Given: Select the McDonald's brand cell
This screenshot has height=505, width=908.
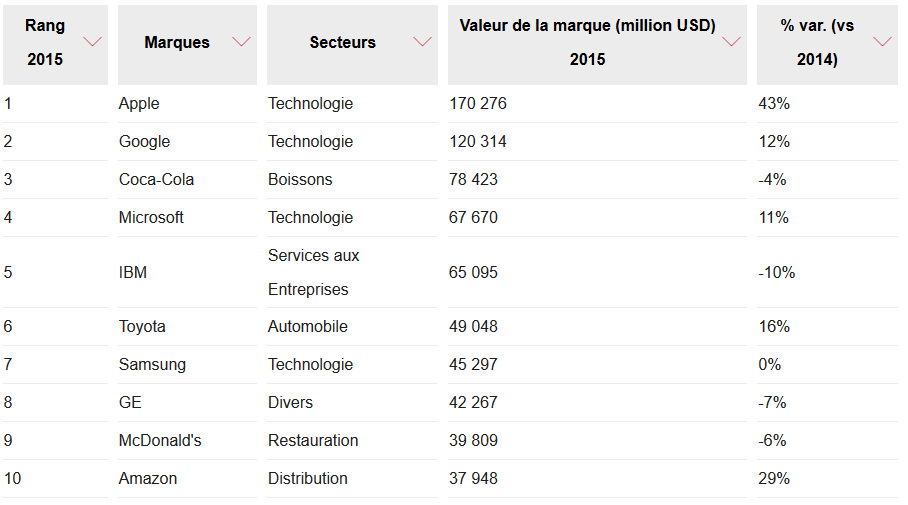Looking at the screenshot, I should pyautogui.click(x=160, y=441).
